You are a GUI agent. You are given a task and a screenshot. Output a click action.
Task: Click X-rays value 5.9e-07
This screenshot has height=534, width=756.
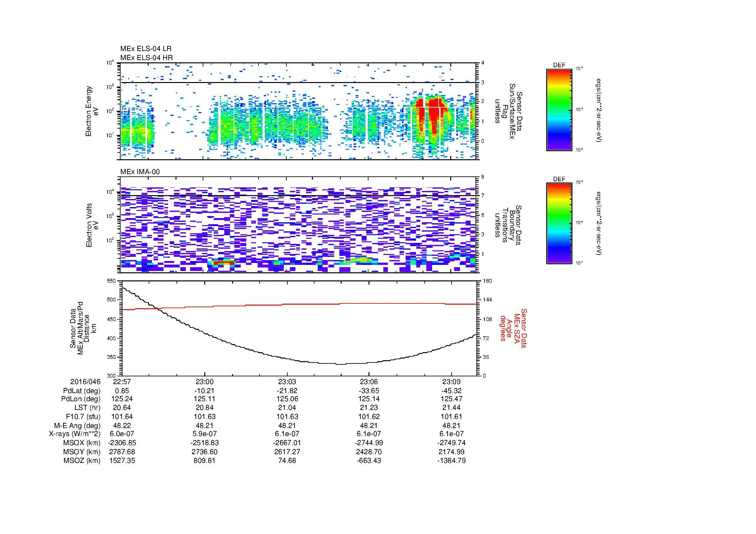[205, 434]
